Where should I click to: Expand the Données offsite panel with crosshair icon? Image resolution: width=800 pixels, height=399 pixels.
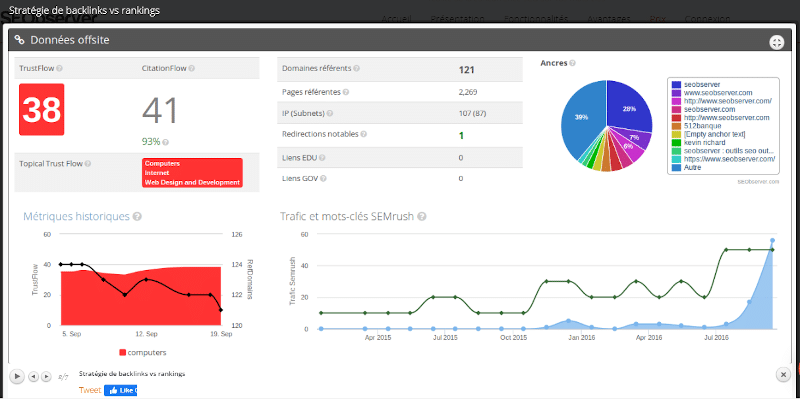tap(776, 43)
